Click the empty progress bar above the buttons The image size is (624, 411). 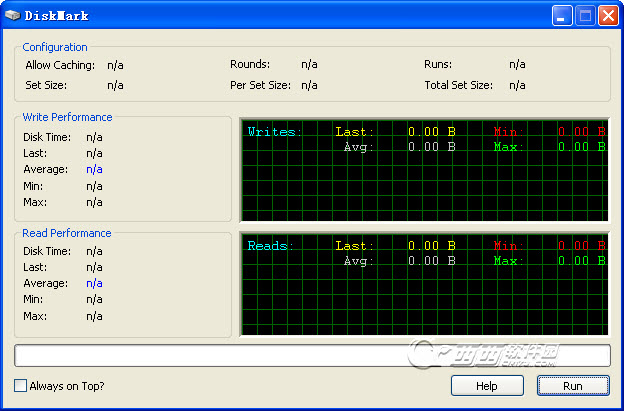(312, 356)
